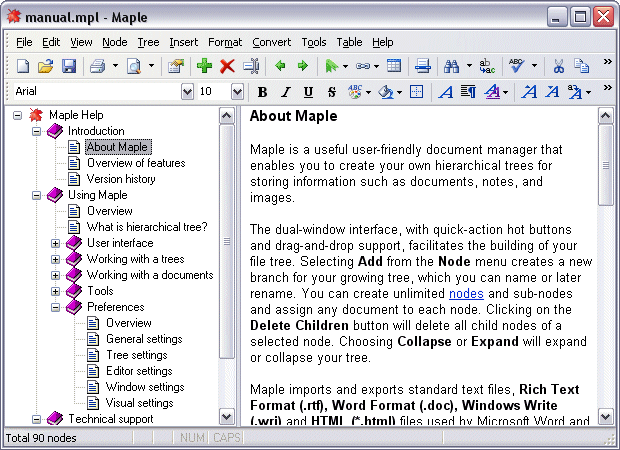Open the font size 10 dropdown
The width and height of the screenshot is (620, 450).
coord(237,92)
